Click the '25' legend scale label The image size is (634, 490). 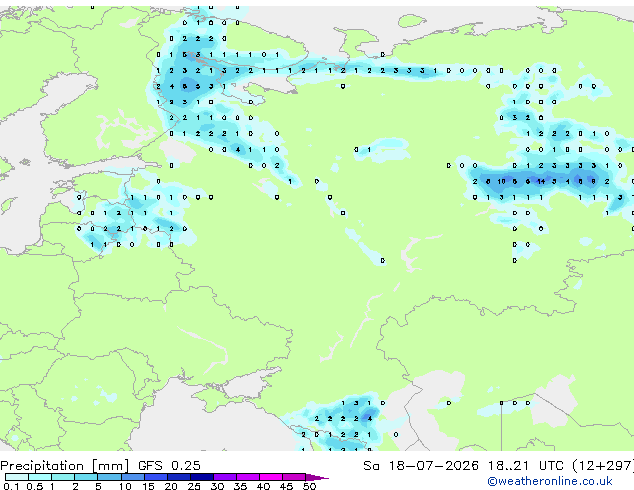194,486
